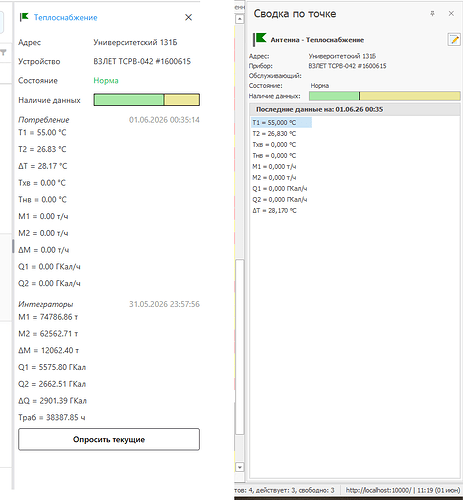This screenshot has height=500, width=463.
Task: Click the Интеграторы section heading
Action: point(46,304)
